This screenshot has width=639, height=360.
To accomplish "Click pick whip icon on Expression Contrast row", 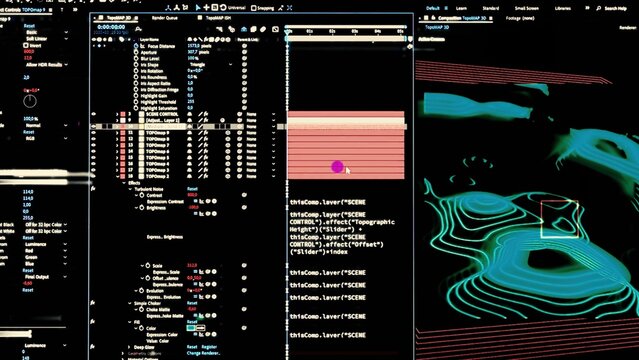I will click(x=208, y=201).
